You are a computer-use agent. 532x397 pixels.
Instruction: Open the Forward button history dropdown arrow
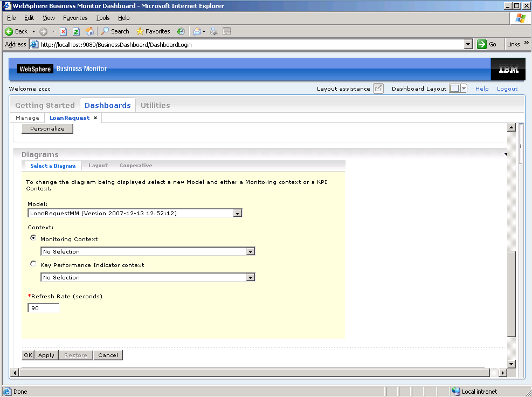click(53, 32)
